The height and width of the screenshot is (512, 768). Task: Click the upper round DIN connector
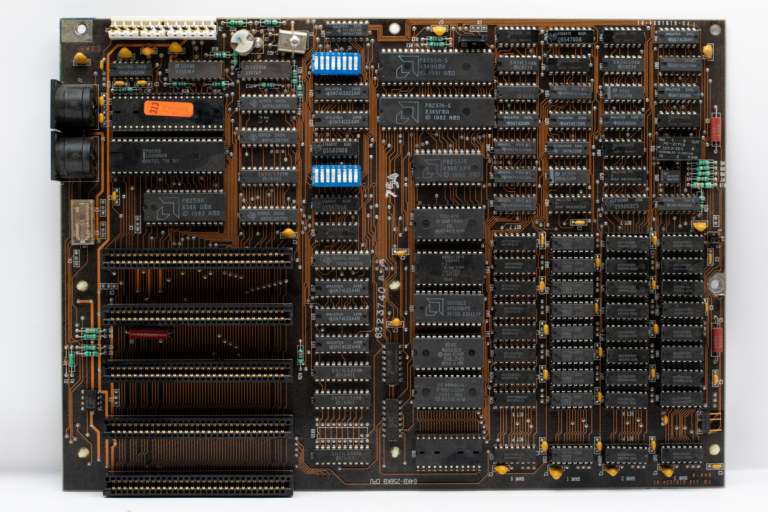click(x=75, y=106)
